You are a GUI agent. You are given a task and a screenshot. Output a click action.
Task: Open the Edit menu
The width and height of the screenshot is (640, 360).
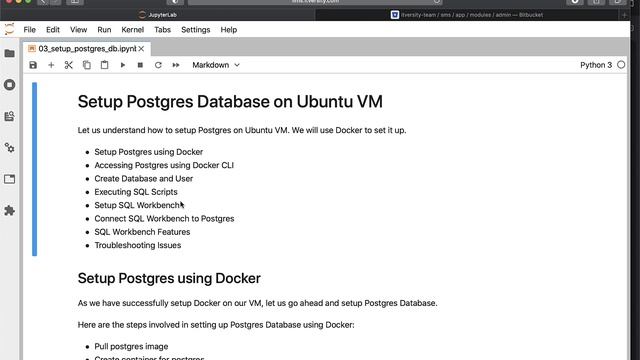pos(53,30)
